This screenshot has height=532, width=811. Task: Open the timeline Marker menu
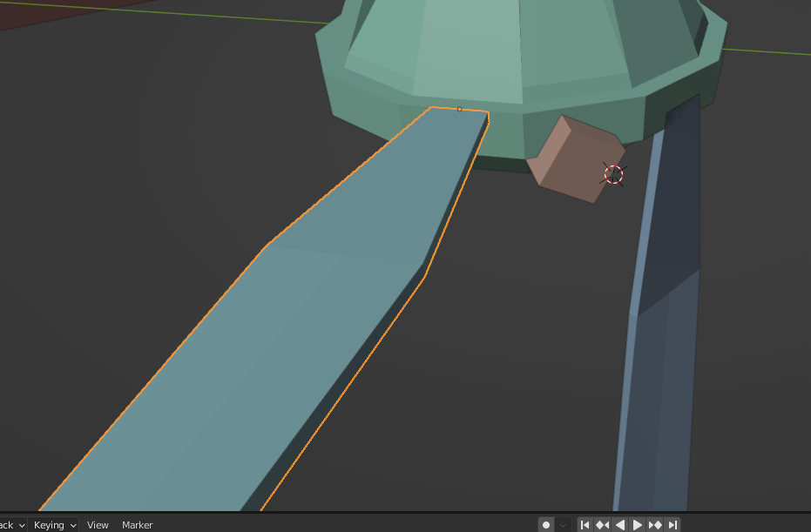(137, 525)
